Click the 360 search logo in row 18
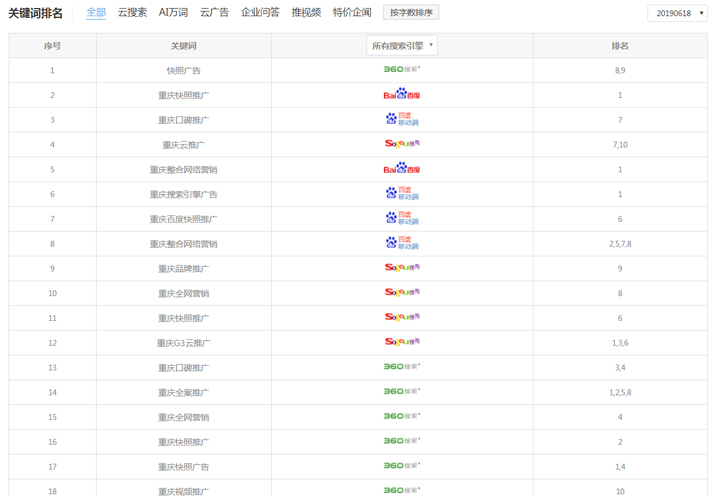This screenshot has width=720, height=496. (402, 490)
